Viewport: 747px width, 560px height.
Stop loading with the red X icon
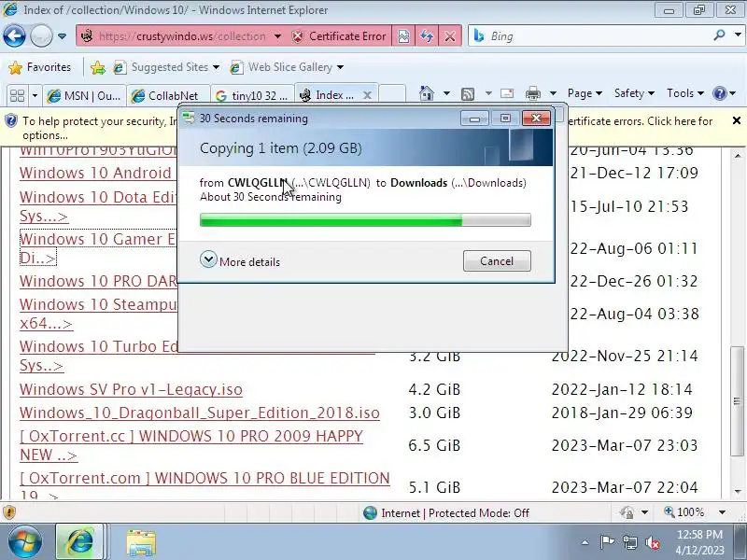pyautogui.click(x=449, y=36)
